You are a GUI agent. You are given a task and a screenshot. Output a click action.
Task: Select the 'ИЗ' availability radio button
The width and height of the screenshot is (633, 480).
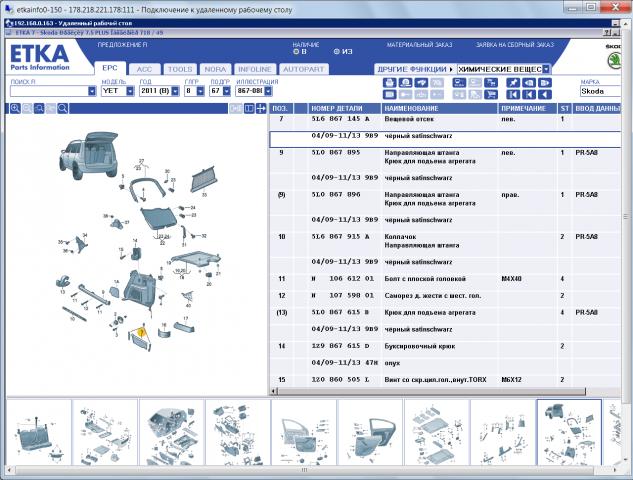pyautogui.click(x=337, y=52)
